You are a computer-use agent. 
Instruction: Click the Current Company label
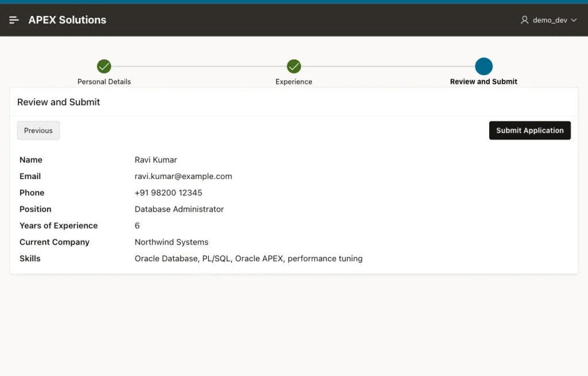click(x=55, y=242)
